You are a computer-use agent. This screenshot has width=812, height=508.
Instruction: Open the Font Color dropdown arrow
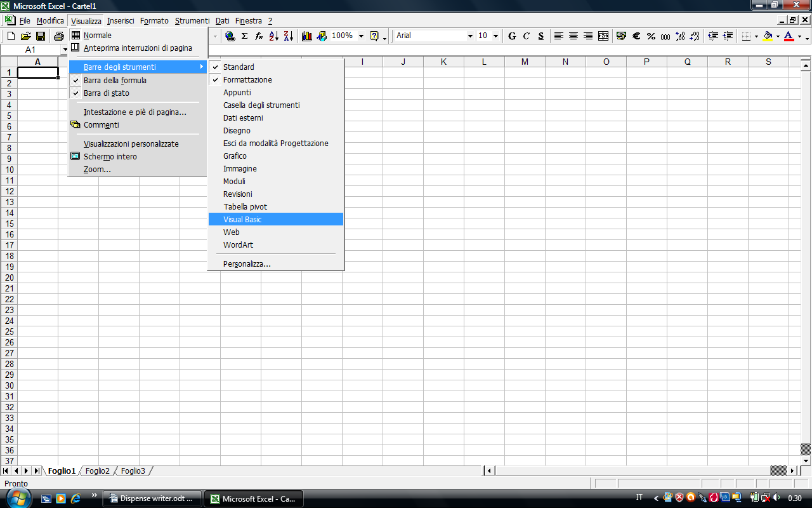[799, 36]
